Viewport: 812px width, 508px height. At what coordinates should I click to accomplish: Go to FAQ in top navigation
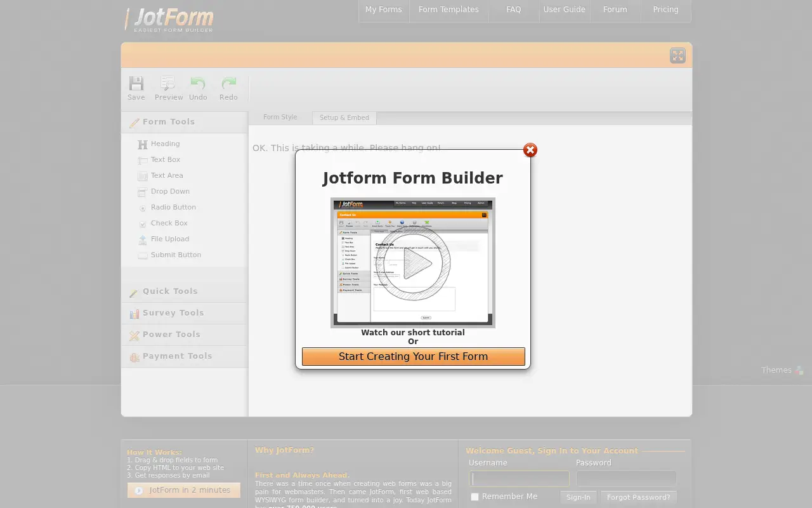click(514, 10)
